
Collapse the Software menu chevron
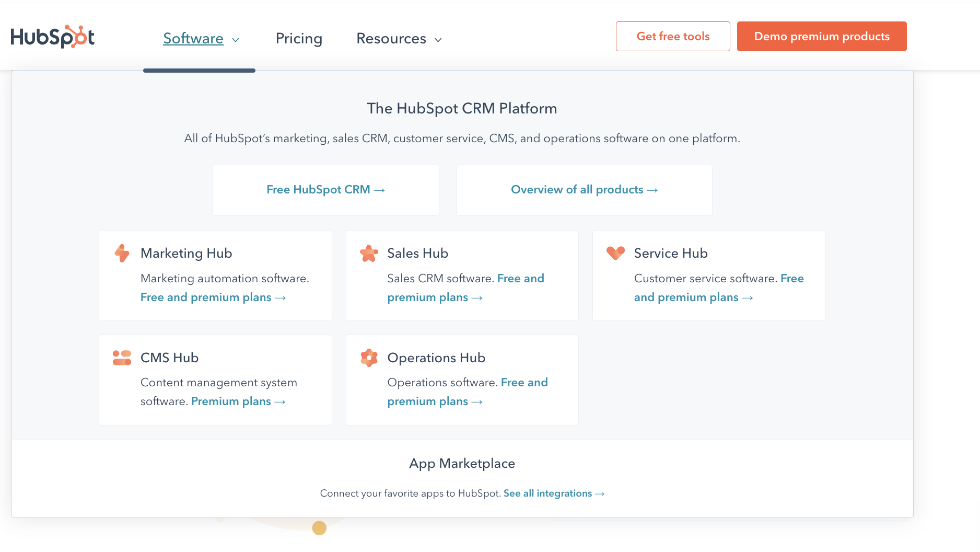point(236,40)
